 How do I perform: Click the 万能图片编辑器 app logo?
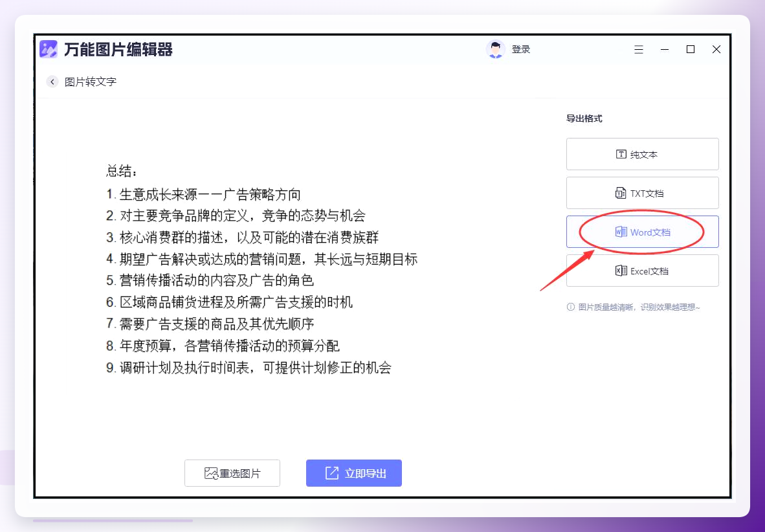(x=49, y=49)
